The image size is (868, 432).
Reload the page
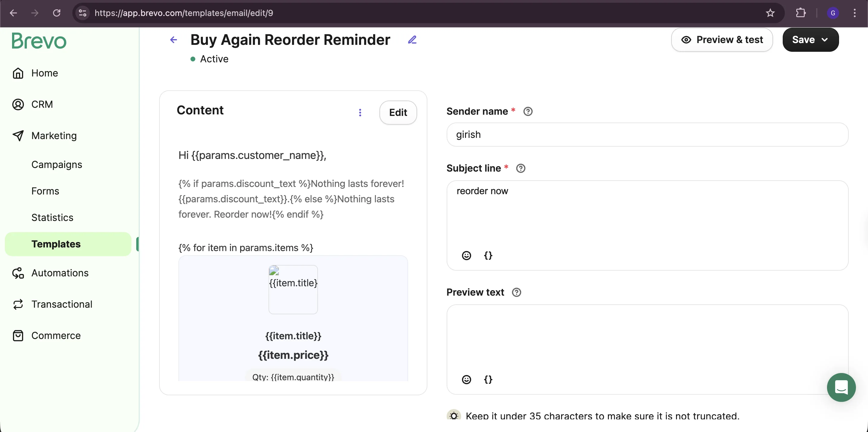(x=57, y=13)
